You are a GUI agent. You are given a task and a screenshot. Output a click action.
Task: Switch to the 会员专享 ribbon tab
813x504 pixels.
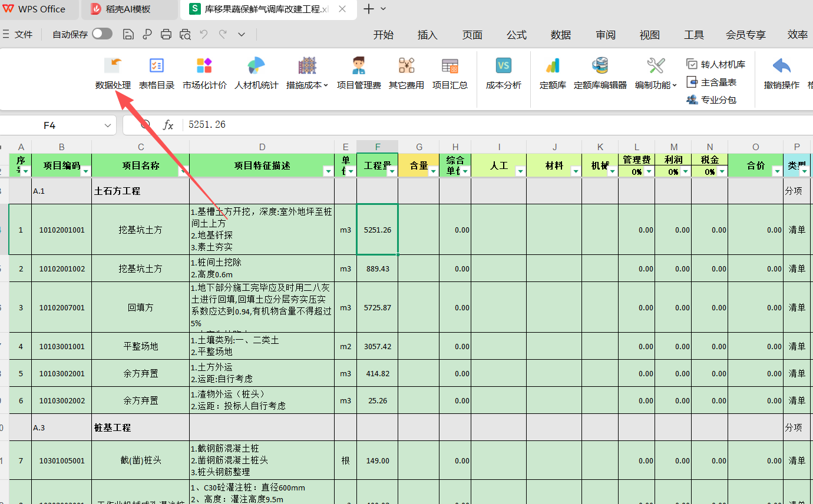[x=746, y=35]
